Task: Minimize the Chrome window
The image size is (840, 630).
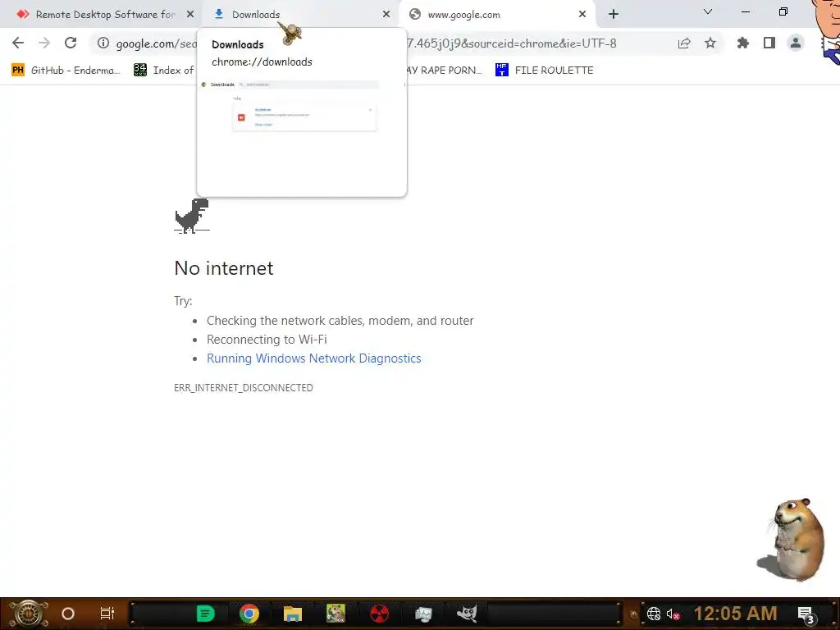Action: [745, 11]
